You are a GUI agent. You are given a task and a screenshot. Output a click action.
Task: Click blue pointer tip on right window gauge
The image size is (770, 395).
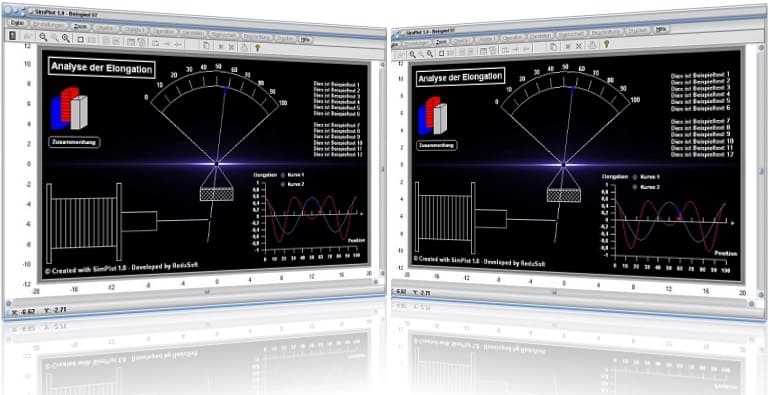pos(573,90)
